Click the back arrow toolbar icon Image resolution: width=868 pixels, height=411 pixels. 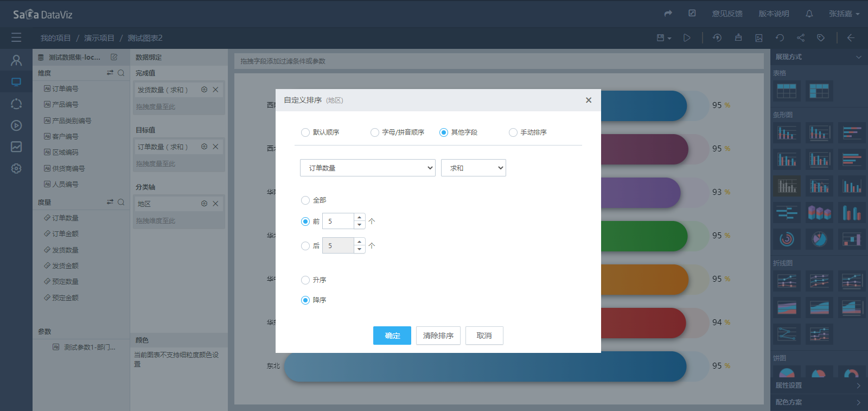(851, 38)
